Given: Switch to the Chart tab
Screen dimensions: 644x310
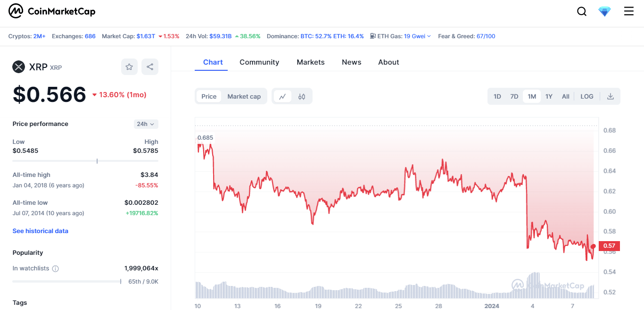Looking at the screenshot, I should pyautogui.click(x=213, y=62).
